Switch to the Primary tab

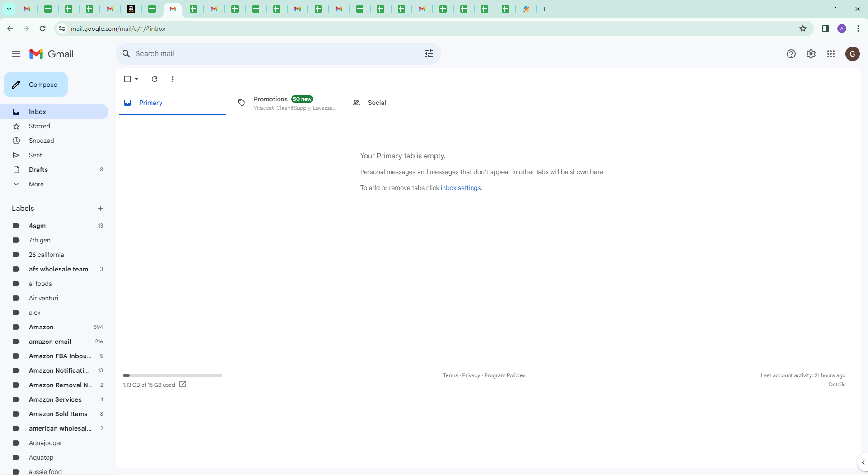[172, 103]
